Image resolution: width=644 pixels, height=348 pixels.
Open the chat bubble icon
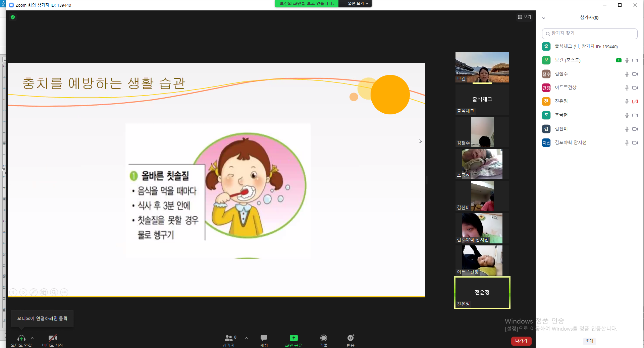(x=264, y=338)
